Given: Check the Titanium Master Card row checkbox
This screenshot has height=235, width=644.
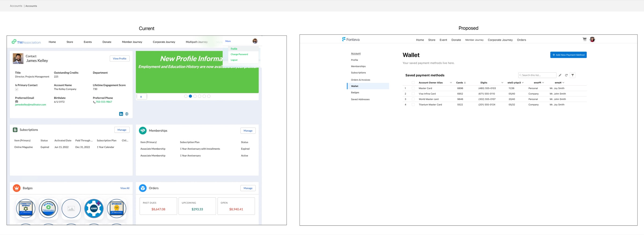Looking at the screenshot, I should click(413, 105).
